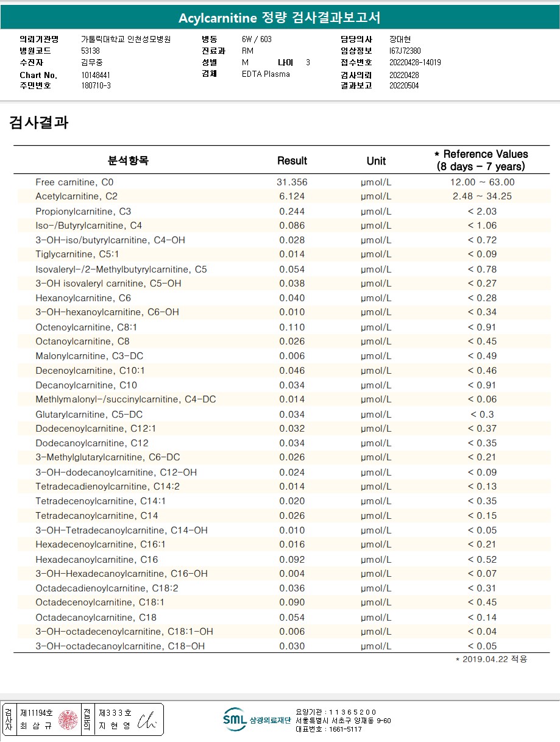The width and height of the screenshot is (560, 742).
Task: Select the Free carnitine, C0 row
Action: pyautogui.click(x=282, y=182)
